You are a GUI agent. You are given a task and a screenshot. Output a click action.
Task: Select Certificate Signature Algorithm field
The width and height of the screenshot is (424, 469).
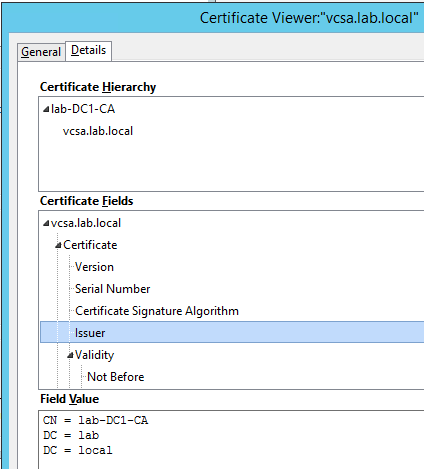tap(157, 311)
